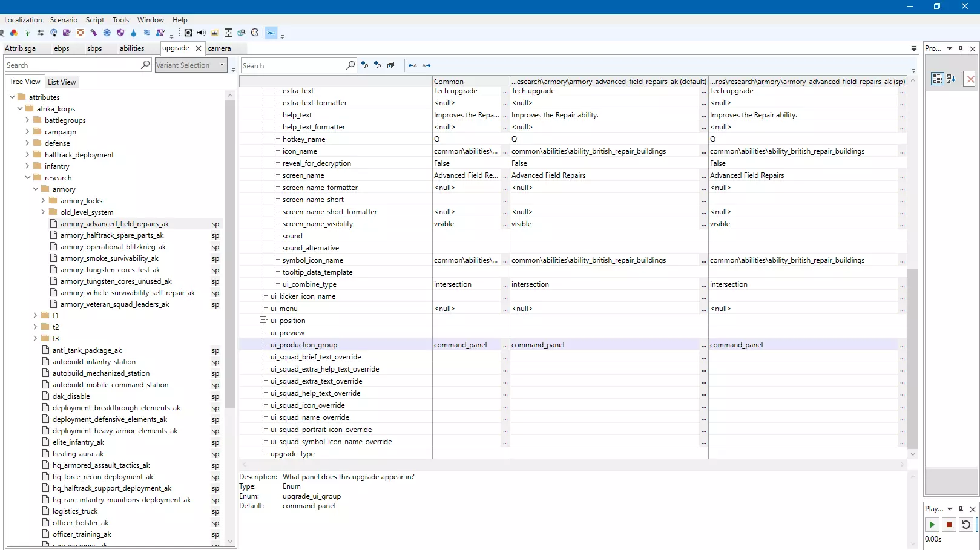Viewport: 980px width, 550px height.
Task: Click the blue water droplet toolbar icon
Action: point(133,33)
